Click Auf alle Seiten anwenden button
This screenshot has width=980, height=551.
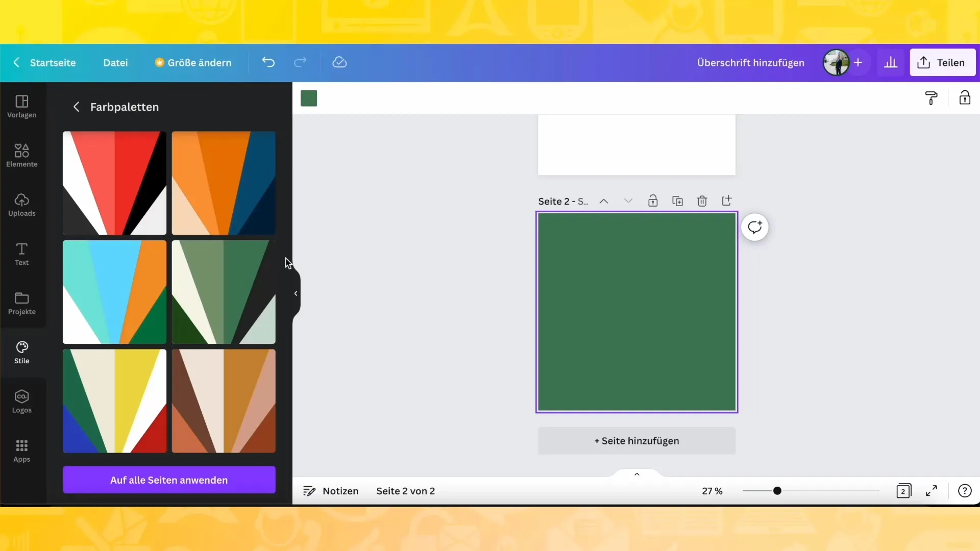pos(169,480)
